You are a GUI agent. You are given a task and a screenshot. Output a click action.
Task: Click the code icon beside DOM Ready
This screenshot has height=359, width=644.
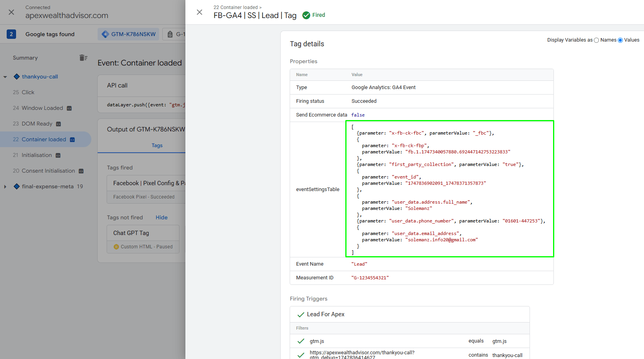pyautogui.click(x=58, y=124)
